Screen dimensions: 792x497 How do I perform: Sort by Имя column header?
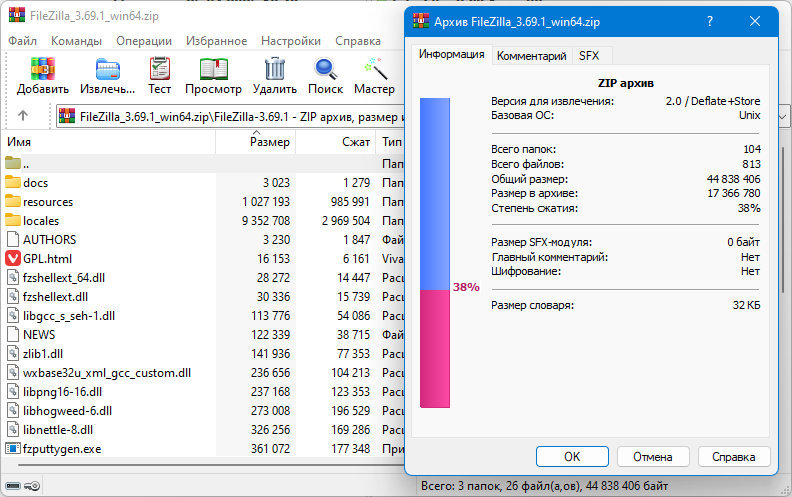(x=108, y=142)
